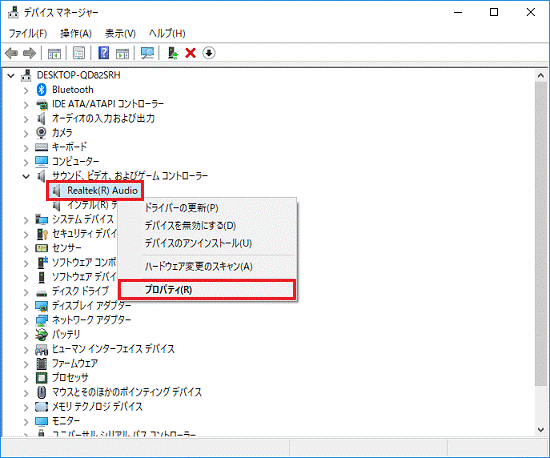Screen dimensions: 550x458
Task: Collapse the サウンド、ビデオ、およびゲーム コントローラー node
Action: [x=26, y=176]
